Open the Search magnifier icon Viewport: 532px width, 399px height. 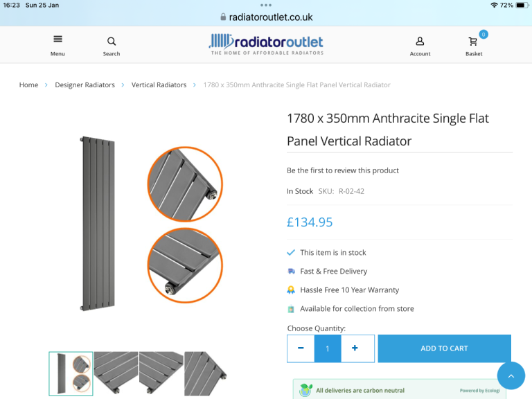tap(112, 42)
